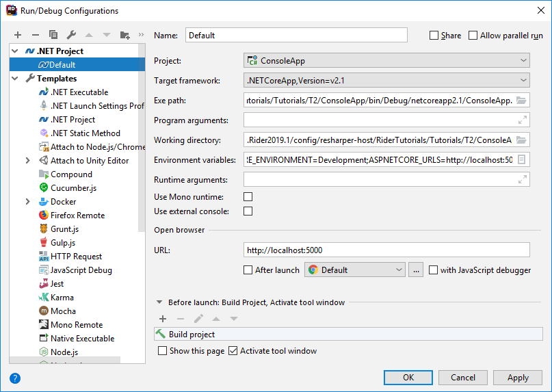Image resolution: width=552 pixels, height=392 pixels.
Task: Move configuration down arrow in left toolbar
Action: pyautogui.click(x=107, y=35)
